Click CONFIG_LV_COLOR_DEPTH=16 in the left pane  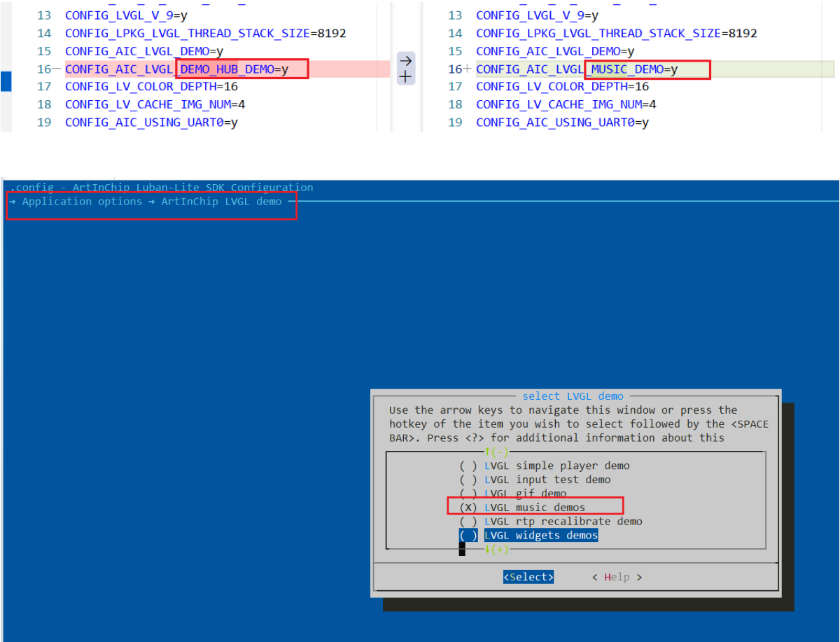[151, 87]
